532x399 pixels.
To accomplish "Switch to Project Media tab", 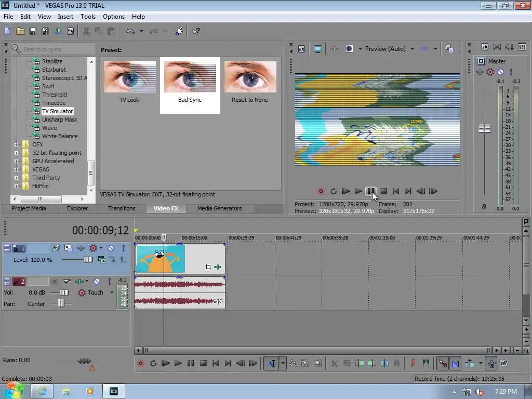I will [x=29, y=208].
